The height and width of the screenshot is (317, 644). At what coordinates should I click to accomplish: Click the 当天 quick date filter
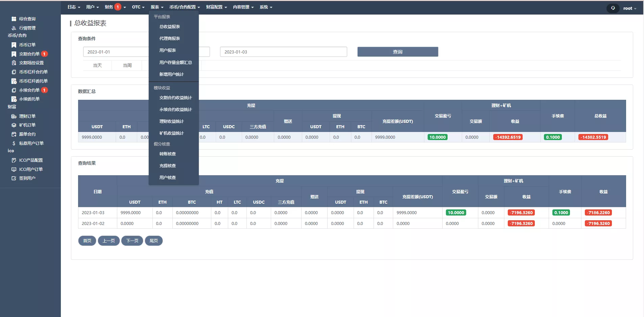click(97, 65)
